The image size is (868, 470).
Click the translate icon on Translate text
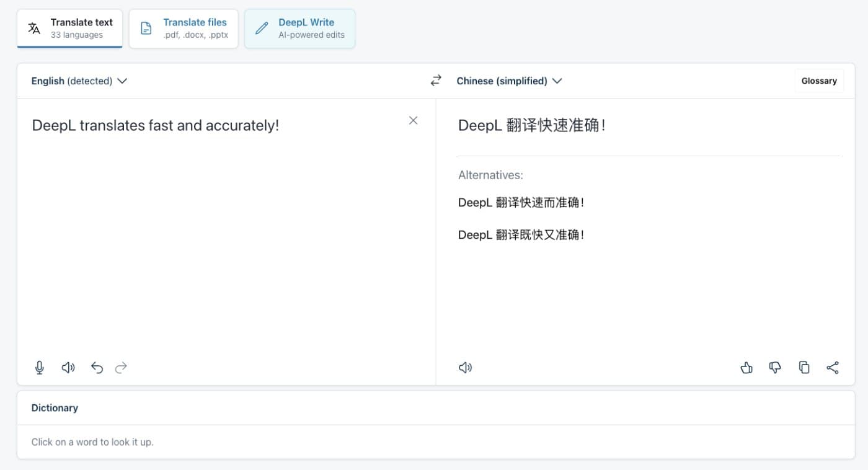(x=34, y=28)
